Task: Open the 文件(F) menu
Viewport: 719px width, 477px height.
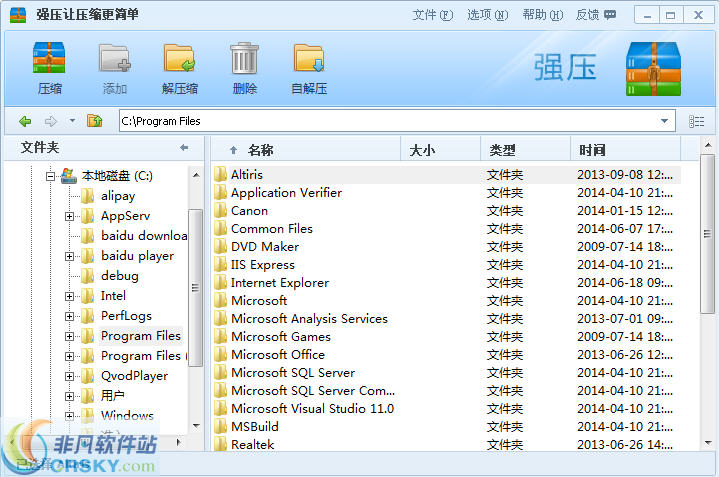Action: [x=432, y=15]
